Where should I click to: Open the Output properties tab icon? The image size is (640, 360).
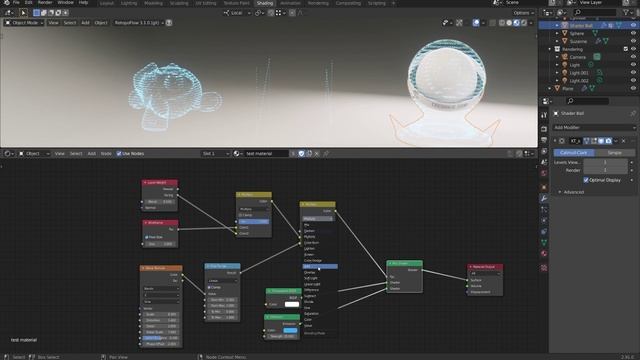coord(544,140)
